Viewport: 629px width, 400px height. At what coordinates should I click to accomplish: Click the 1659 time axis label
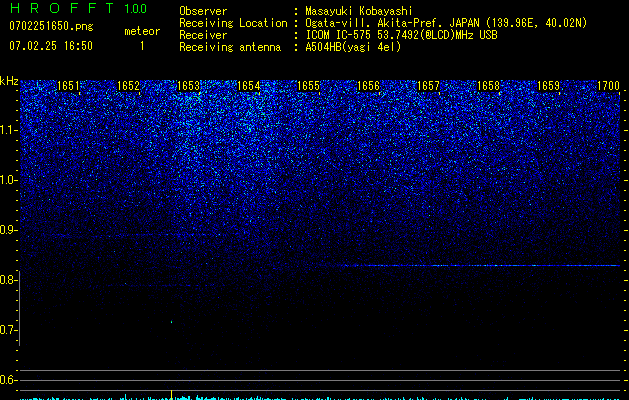pos(548,86)
